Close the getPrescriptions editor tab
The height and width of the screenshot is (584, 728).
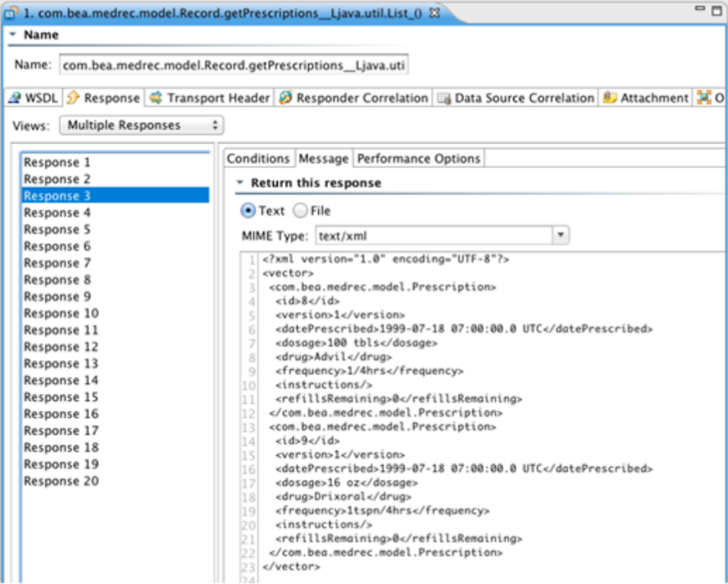pyautogui.click(x=435, y=13)
